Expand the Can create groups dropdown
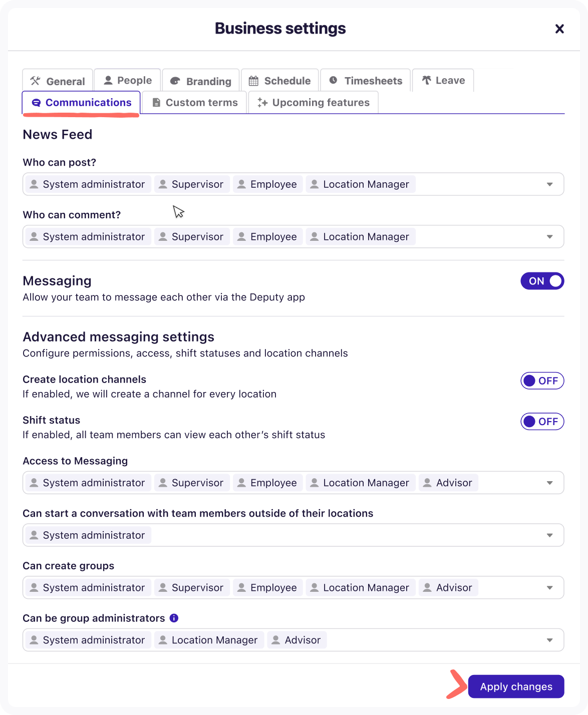Image resolution: width=588 pixels, height=715 pixels. (x=549, y=587)
